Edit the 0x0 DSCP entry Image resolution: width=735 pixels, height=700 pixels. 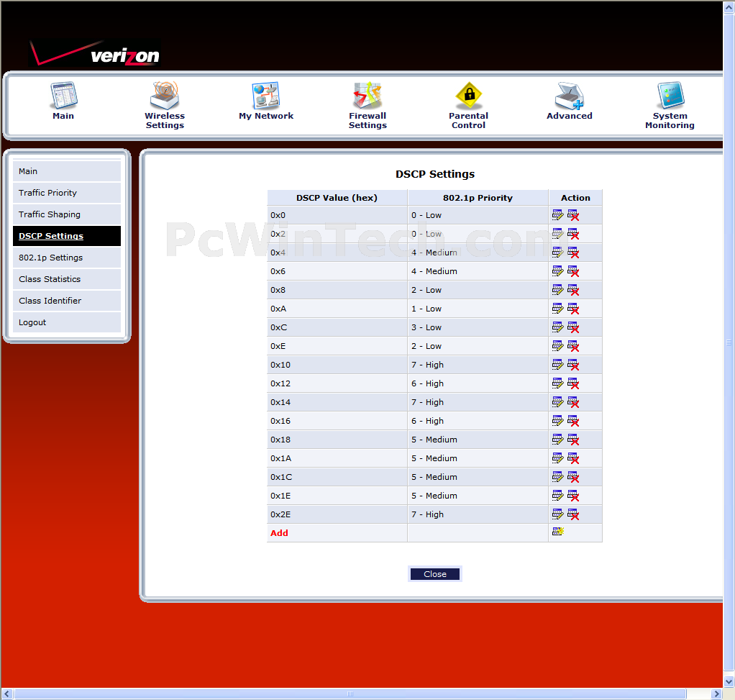pos(558,215)
